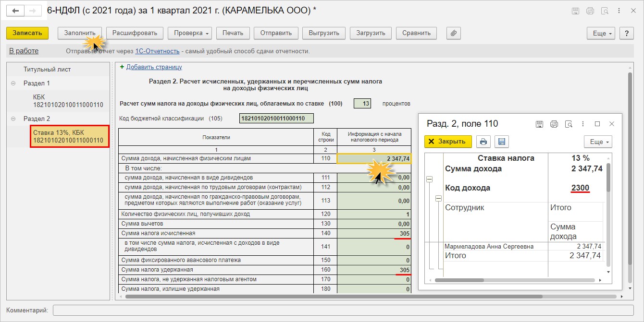Click the Добавить страницу link

[x=154, y=67]
